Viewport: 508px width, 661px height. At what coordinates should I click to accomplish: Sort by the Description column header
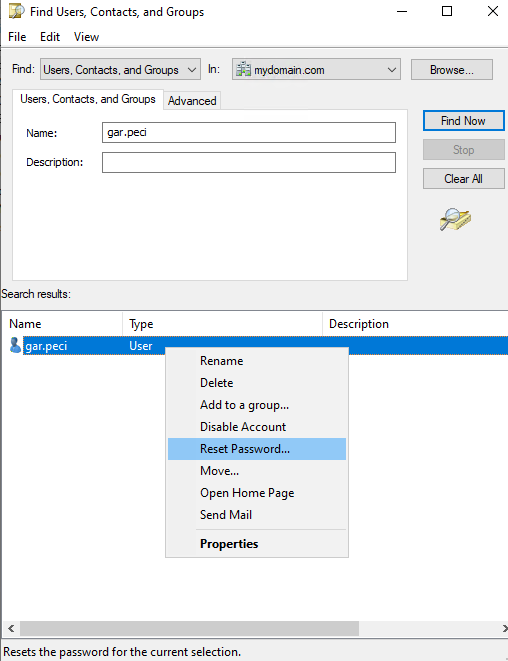coord(415,324)
